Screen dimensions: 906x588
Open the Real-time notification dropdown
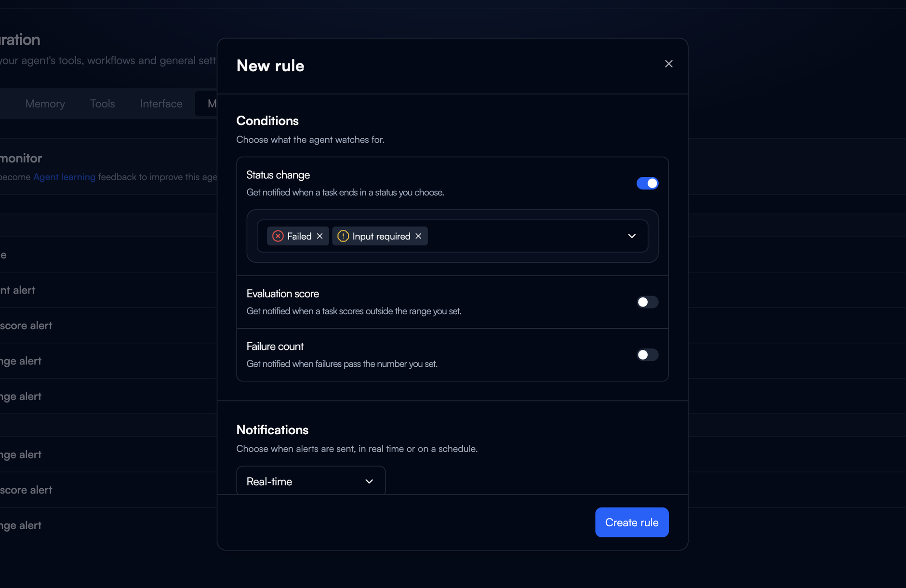click(311, 481)
